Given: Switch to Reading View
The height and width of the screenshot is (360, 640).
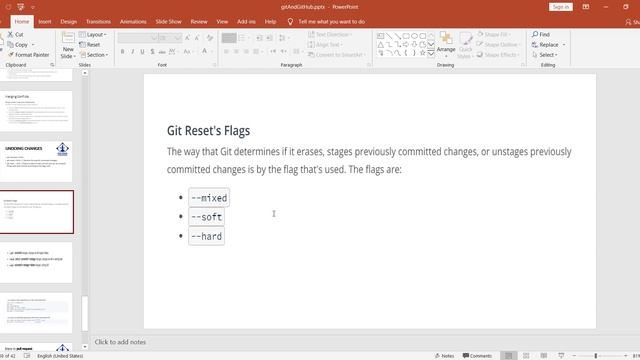Looking at the screenshot, I should click(x=544, y=356).
